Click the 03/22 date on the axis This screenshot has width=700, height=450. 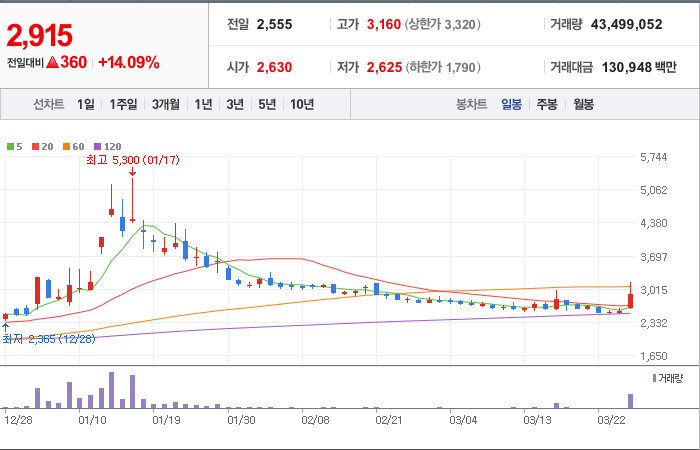(611, 421)
